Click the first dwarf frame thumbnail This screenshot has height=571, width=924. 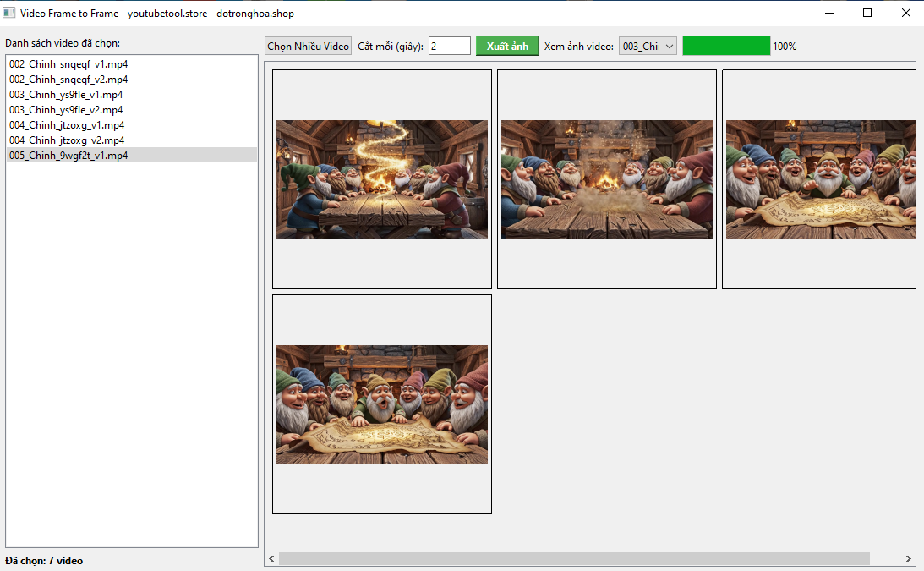(381, 179)
